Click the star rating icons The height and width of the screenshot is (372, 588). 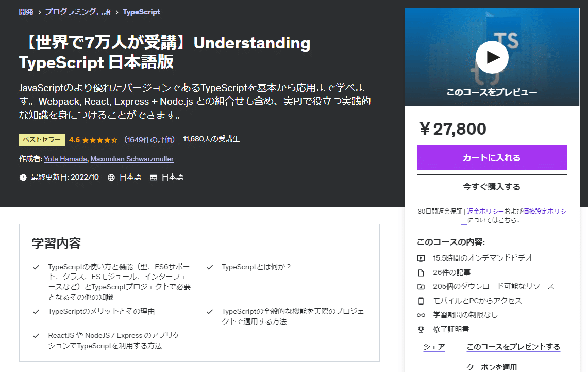(x=99, y=140)
